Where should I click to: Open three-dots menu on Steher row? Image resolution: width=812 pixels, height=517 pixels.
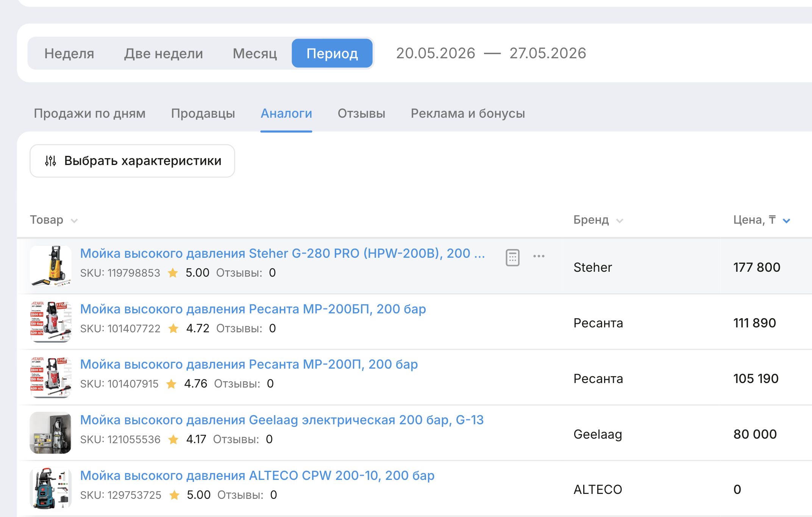tap(539, 256)
